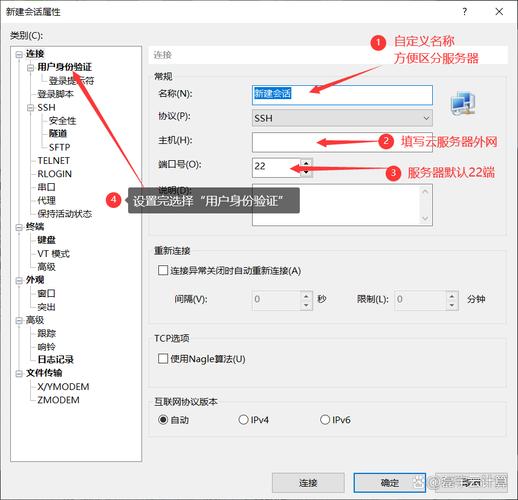Click the 端口号 number field
The width and height of the screenshot is (518, 500).
click(276, 167)
